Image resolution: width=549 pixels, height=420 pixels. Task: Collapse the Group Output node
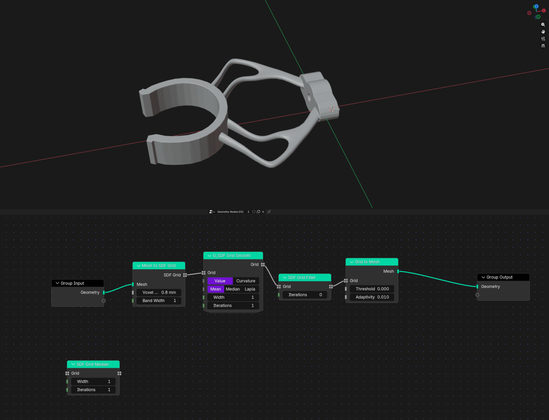click(483, 277)
